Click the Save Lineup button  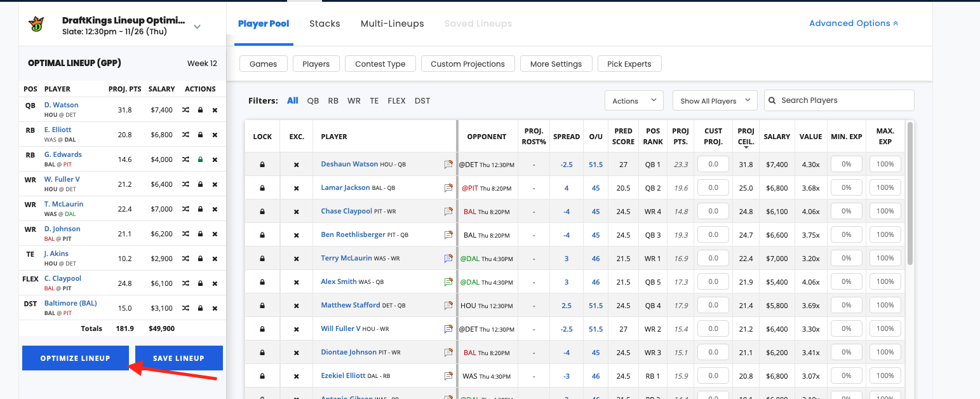coord(178,358)
